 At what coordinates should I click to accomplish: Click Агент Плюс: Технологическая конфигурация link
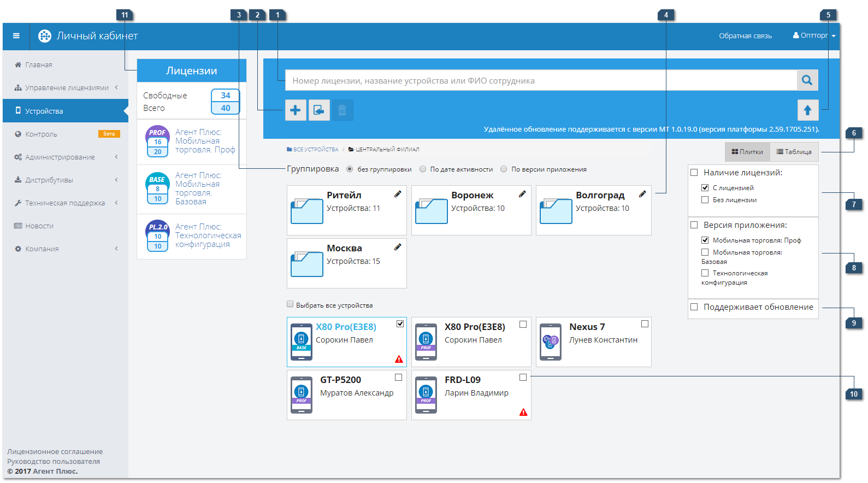tap(208, 235)
